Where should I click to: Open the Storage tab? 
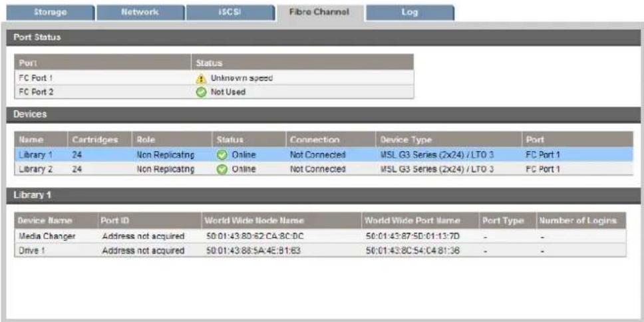[x=50, y=13]
